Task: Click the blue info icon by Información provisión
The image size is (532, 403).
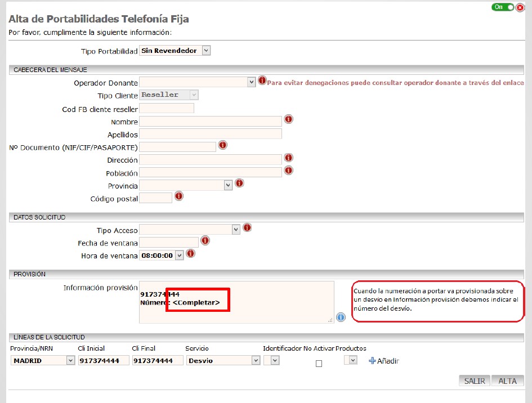Action: (341, 317)
